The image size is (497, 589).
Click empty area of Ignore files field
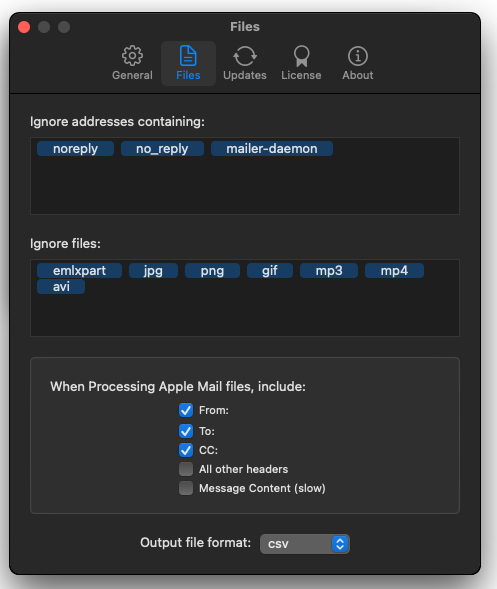click(x=245, y=316)
